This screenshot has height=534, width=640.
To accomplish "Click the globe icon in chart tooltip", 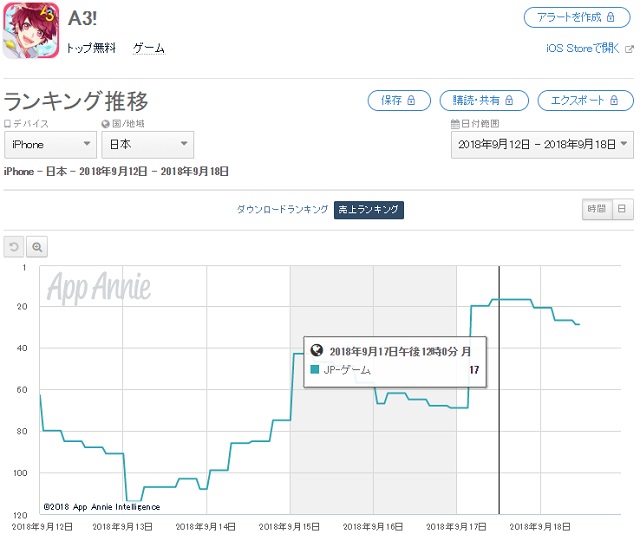I will pos(317,351).
